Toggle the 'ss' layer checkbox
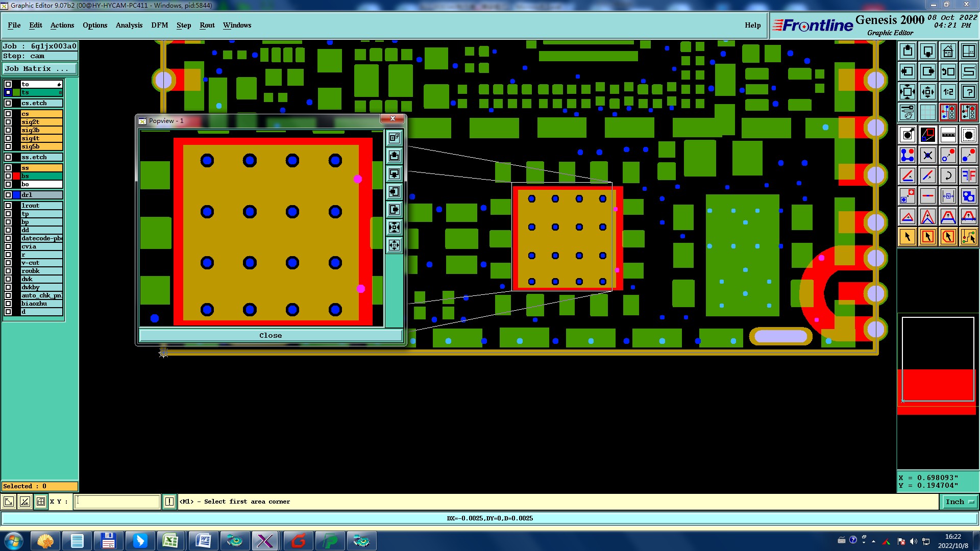Viewport: 980px width, 551px height. pyautogui.click(x=8, y=168)
